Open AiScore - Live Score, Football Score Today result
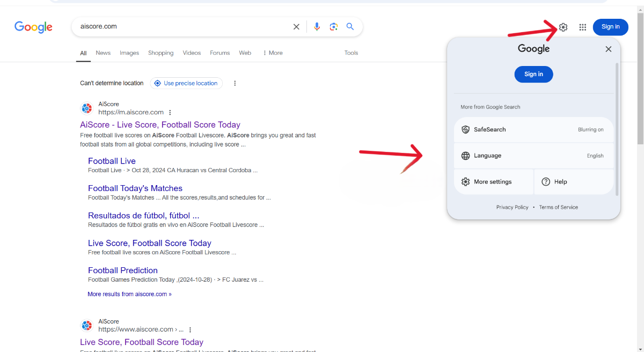 [x=160, y=124]
